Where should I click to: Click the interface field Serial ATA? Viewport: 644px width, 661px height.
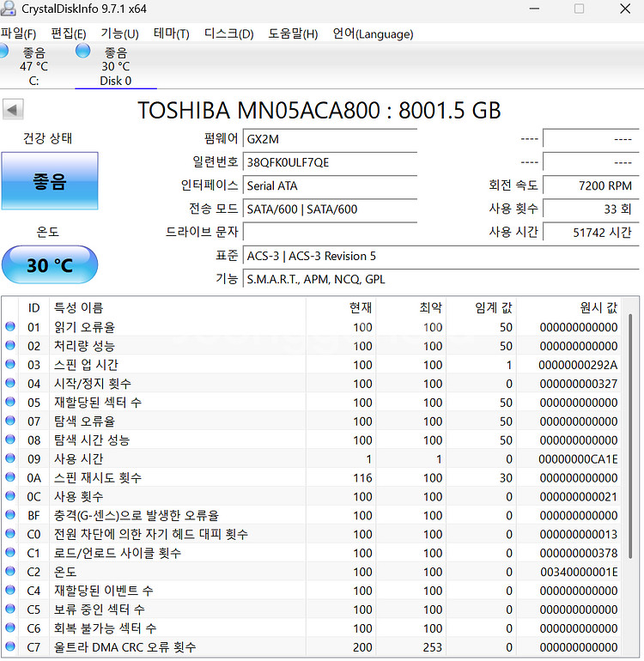coord(330,186)
